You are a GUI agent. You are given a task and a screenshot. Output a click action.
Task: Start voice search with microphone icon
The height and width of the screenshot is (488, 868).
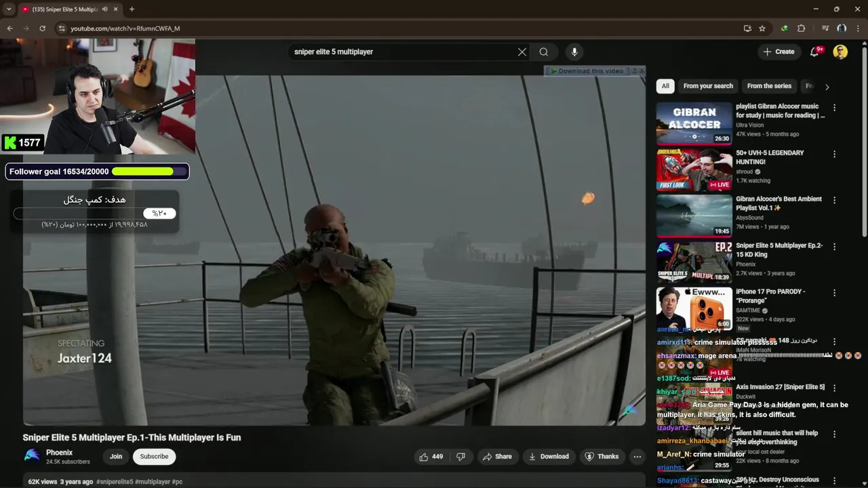click(574, 52)
